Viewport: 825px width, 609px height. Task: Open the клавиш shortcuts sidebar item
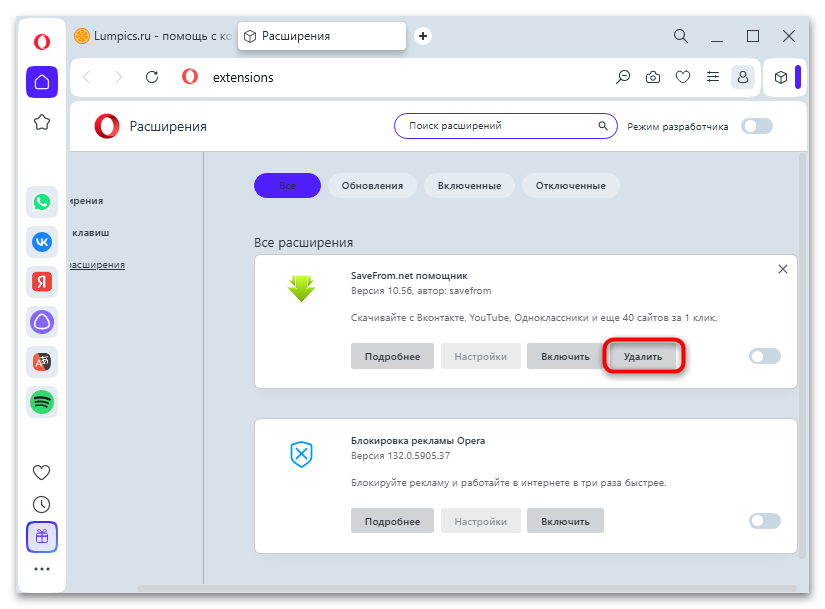tap(90, 232)
